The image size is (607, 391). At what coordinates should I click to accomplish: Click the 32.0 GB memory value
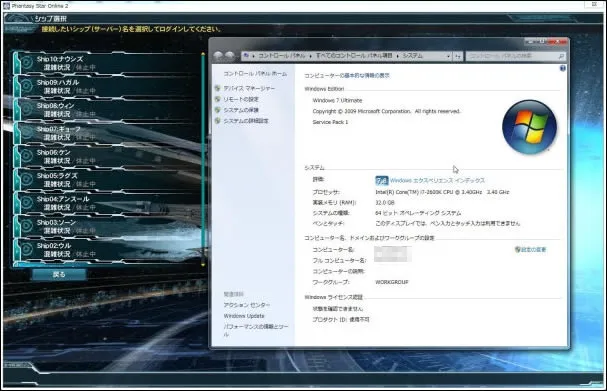point(385,202)
